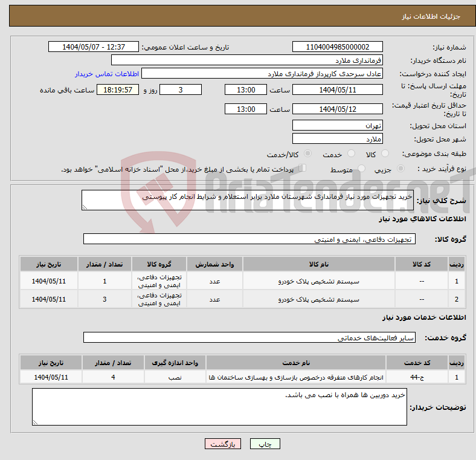This screenshot has height=460, width=476.
Task: Click the price validity date 1404/05/12 field
Action: pyautogui.click(x=337, y=109)
